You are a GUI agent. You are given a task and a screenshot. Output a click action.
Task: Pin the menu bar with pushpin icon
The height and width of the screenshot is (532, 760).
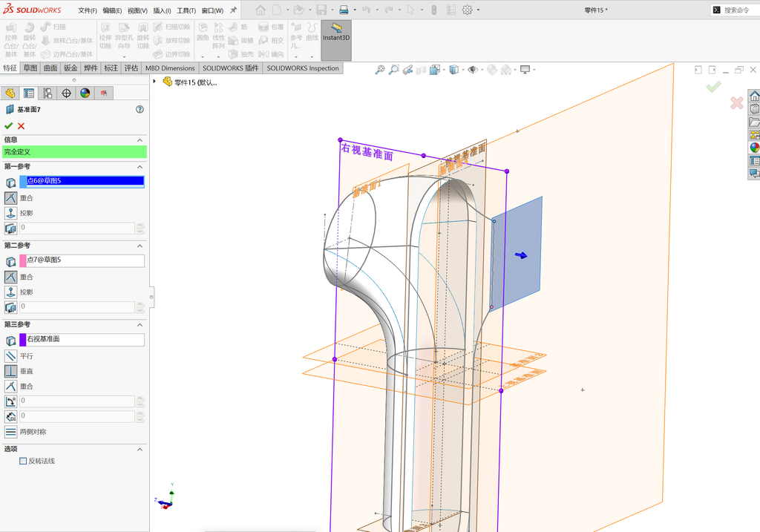click(233, 10)
